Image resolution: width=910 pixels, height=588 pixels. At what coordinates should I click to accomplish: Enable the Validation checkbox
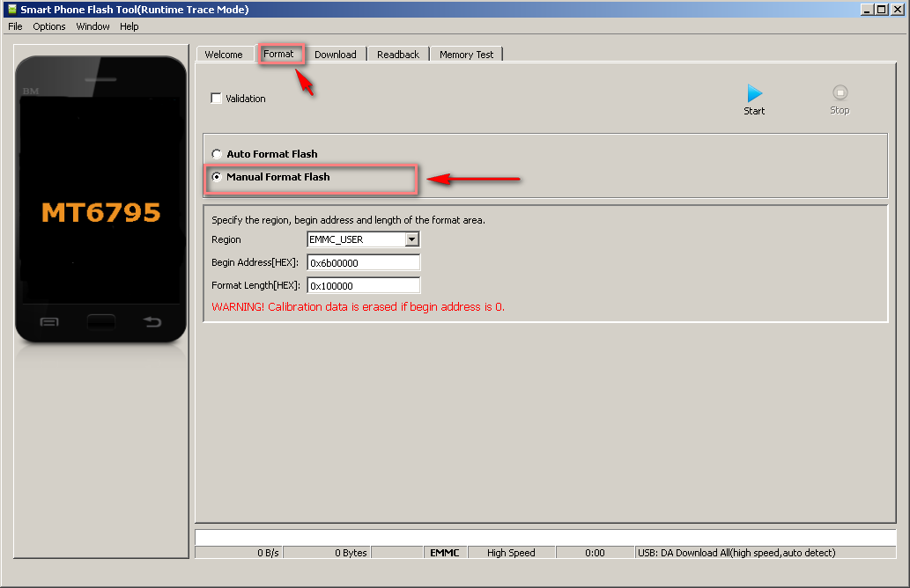[x=216, y=99]
